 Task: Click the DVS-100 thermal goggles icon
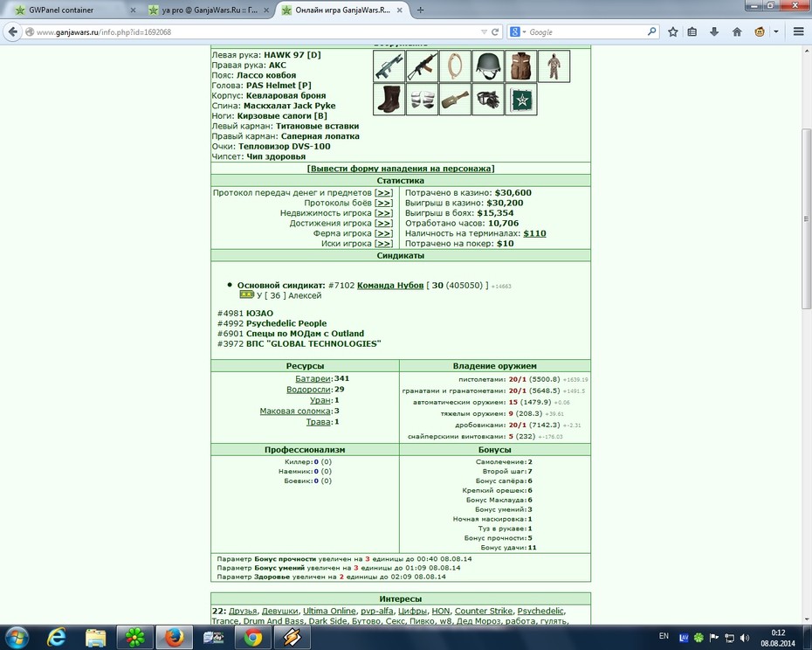[488, 99]
